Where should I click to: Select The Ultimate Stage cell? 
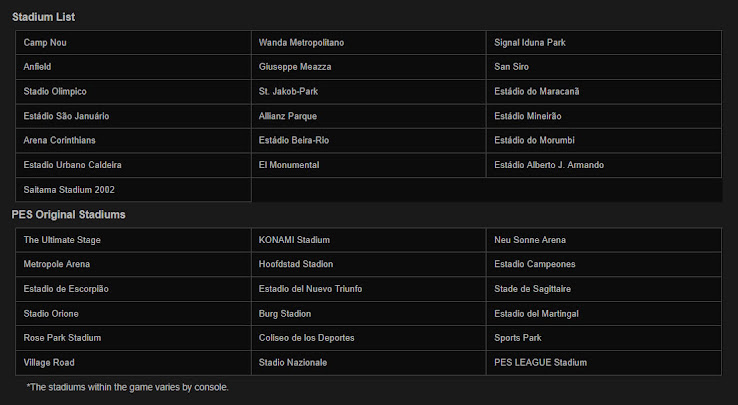point(133,240)
